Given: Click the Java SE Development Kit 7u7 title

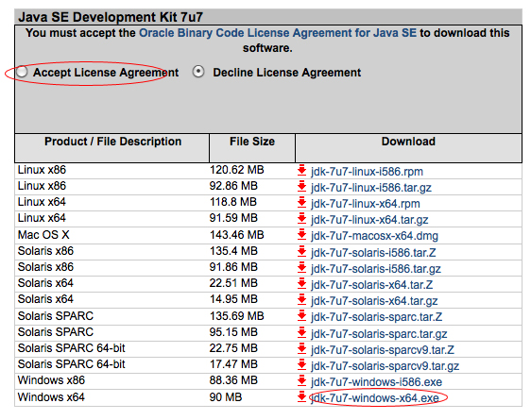Looking at the screenshot, I should (x=111, y=17).
